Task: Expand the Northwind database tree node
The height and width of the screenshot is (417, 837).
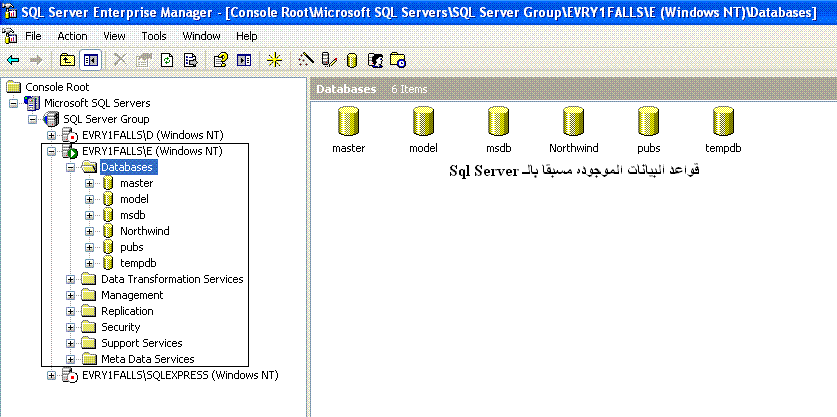Action: pos(89,231)
